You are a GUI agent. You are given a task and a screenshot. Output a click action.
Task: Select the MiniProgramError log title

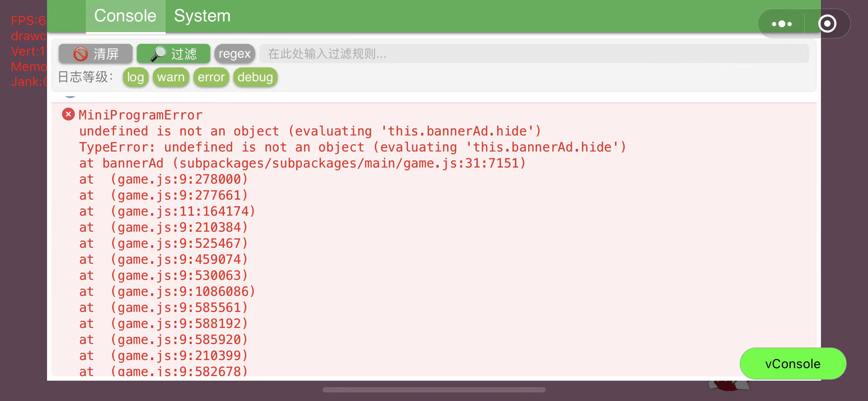pyautogui.click(x=140, y=115)
